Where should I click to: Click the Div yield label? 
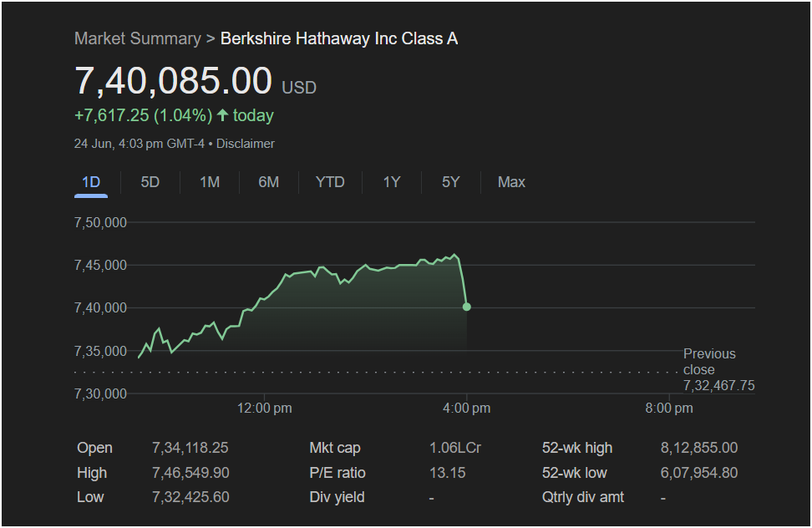click(337, 497)
